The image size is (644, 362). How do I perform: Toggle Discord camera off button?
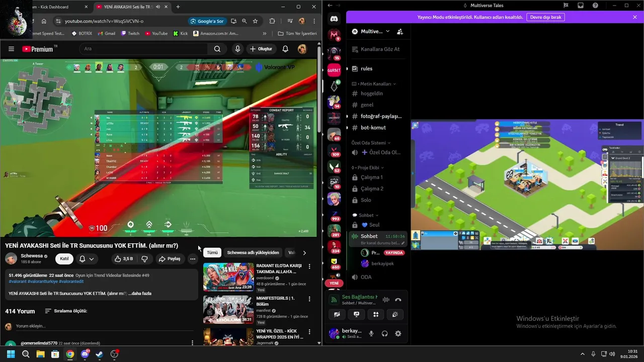pyautogui.click(x=337, y=314)
